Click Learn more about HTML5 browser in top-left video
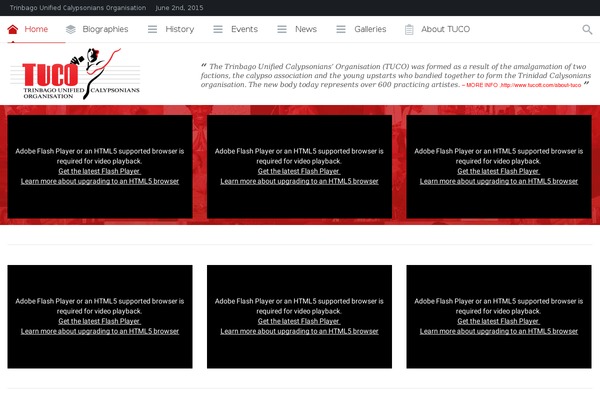 click(100, 181)
